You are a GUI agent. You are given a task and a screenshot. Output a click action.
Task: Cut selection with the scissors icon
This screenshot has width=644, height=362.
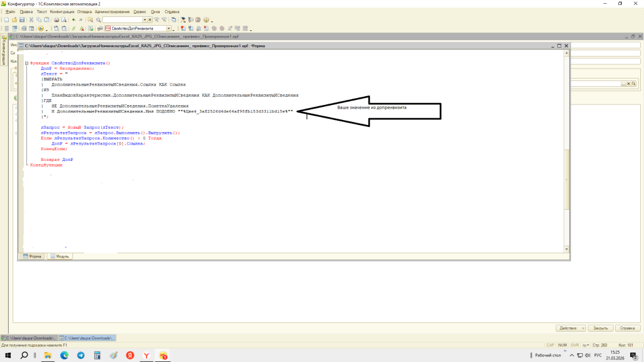(x=31, y=19)
